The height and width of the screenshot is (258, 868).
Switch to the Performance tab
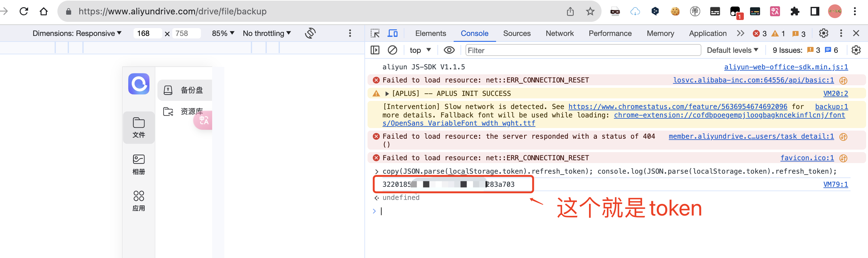pyautogui.click(x=610, y=33)
